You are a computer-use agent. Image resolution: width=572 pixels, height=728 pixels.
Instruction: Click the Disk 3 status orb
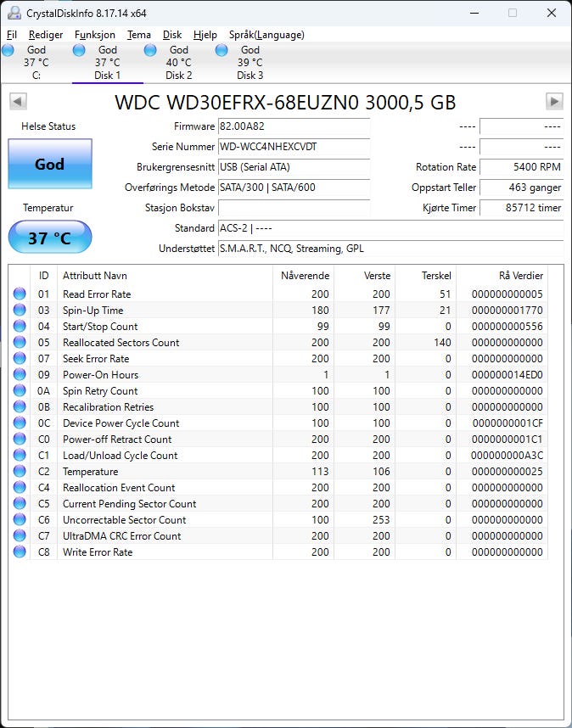pos(222,50)
